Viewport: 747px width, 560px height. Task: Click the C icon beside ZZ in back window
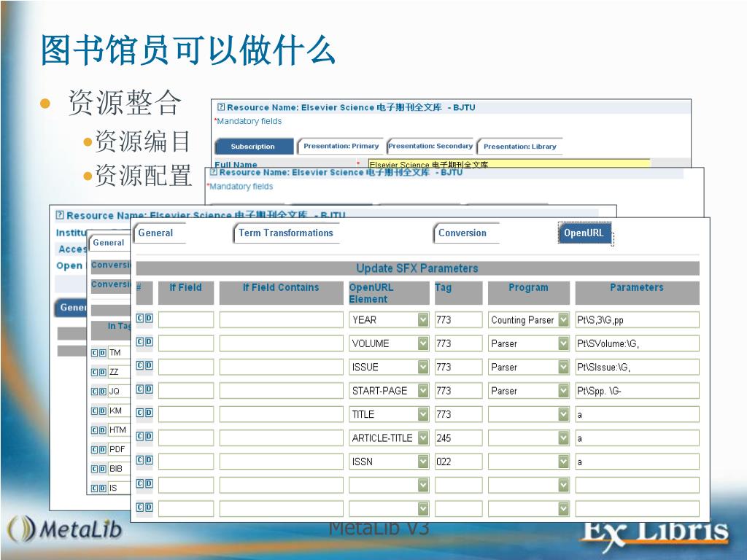point(95,373)
